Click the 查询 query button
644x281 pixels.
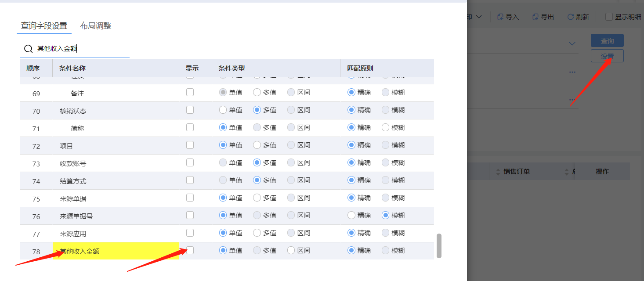[x=607, y=40]
